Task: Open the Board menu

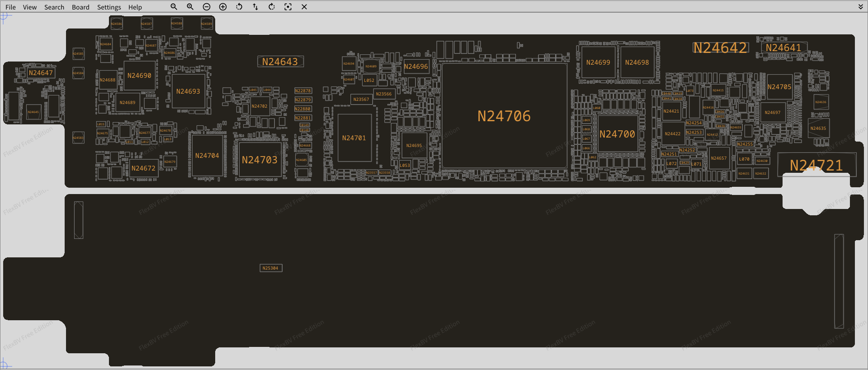Action: tap(80, 7)
